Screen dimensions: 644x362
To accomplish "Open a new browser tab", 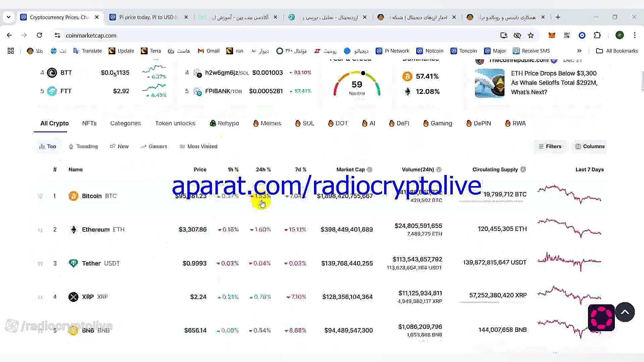I will coord(558,17).
